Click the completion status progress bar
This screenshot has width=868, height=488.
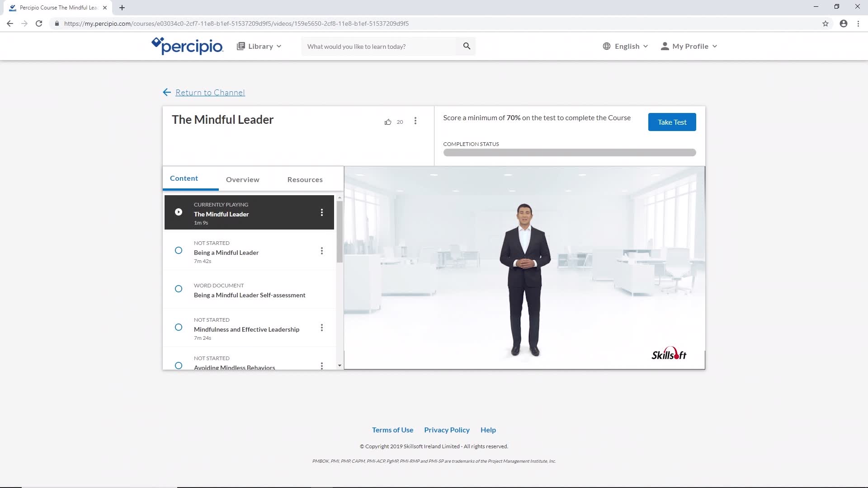(x=570, y=153)
